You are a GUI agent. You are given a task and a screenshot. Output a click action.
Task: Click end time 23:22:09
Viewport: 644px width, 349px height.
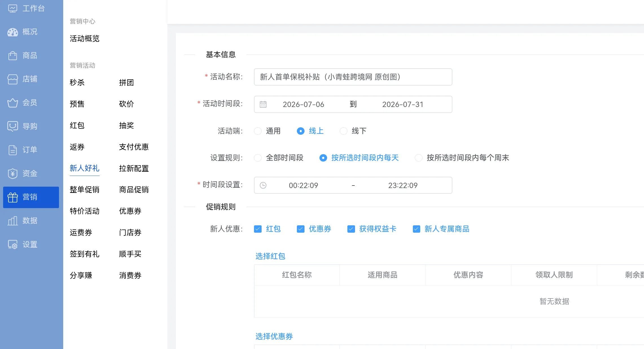pos(403,186)
